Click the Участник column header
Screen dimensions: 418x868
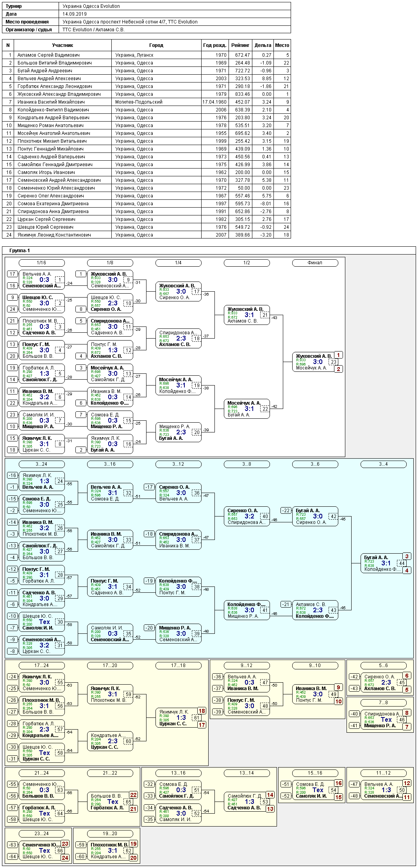[x=63, y=45]
